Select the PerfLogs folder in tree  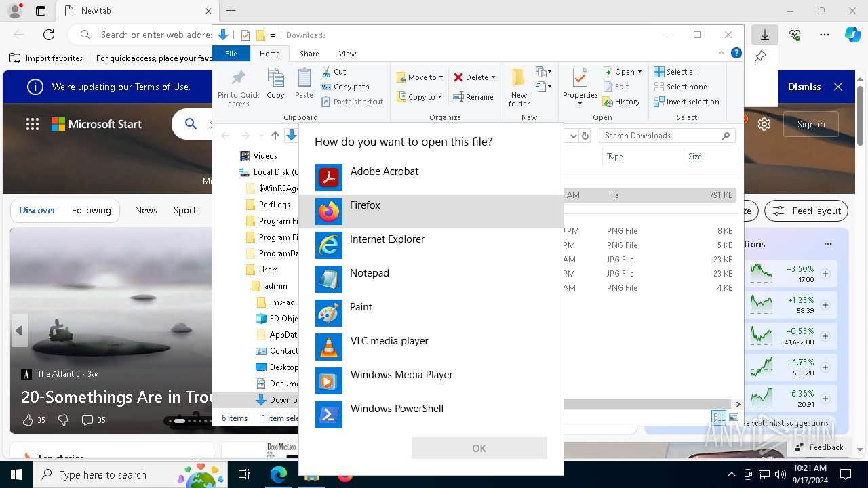[268, 205]
